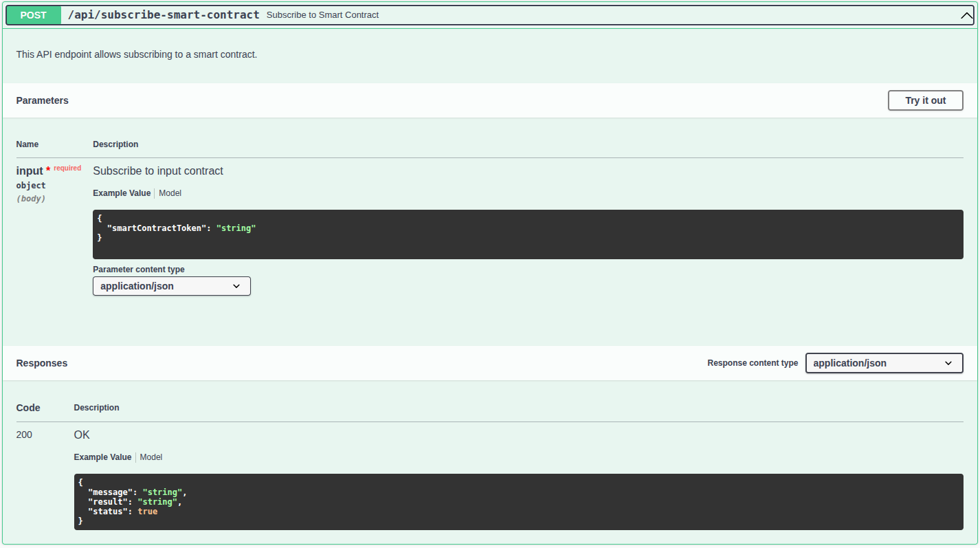The width and height of the screenshot is (980, 548).
Task: Click the "Response content type" label
Action: point(753,363)
